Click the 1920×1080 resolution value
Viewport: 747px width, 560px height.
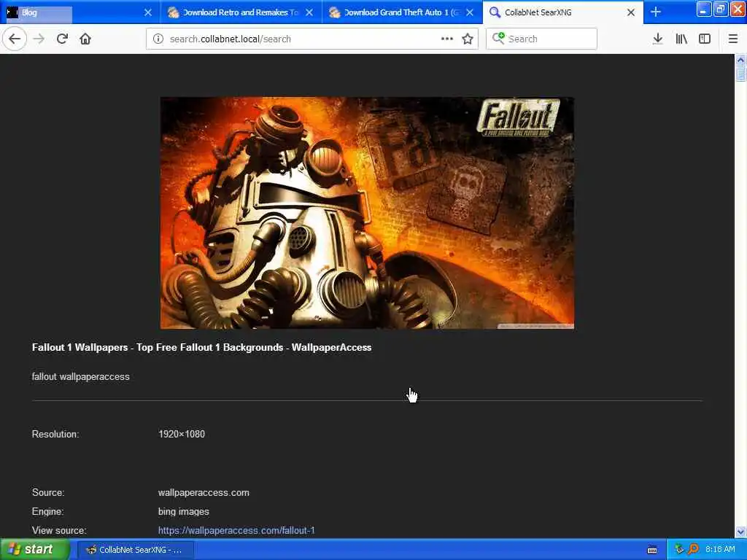click(182, 434)
